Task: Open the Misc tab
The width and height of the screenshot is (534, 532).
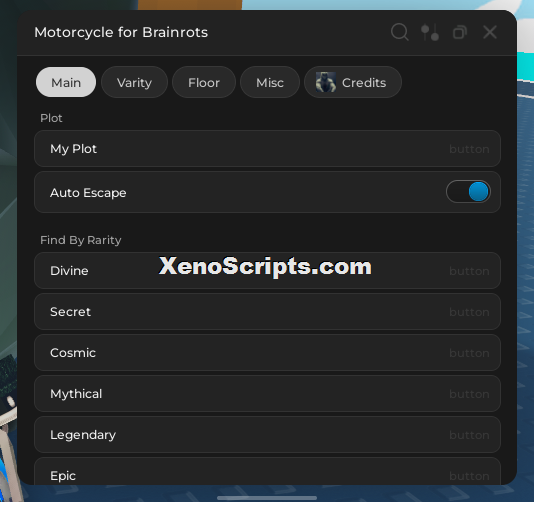Action: 270,82
